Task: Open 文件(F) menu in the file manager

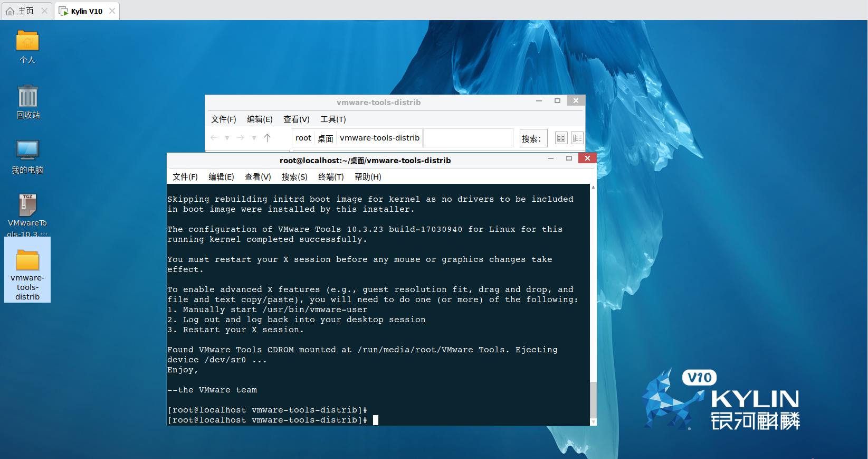Action: click(224, 119)
